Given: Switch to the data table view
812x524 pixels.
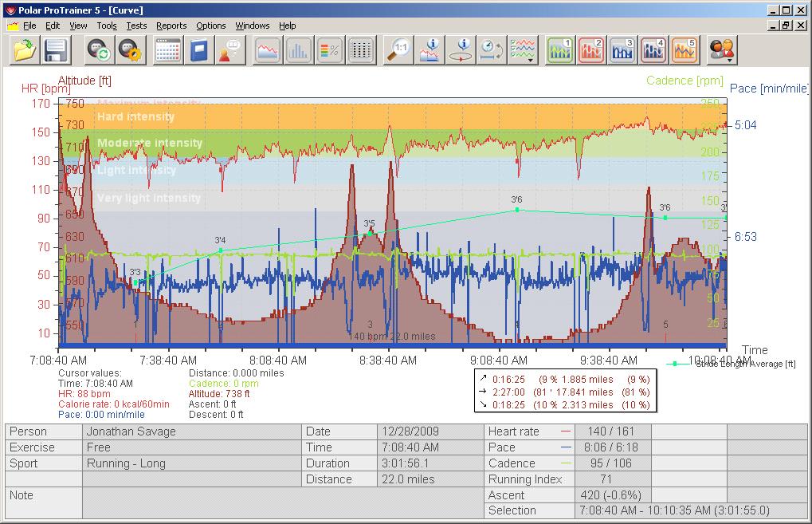Looking at the screenshot, I should click(x=361, y=50).
